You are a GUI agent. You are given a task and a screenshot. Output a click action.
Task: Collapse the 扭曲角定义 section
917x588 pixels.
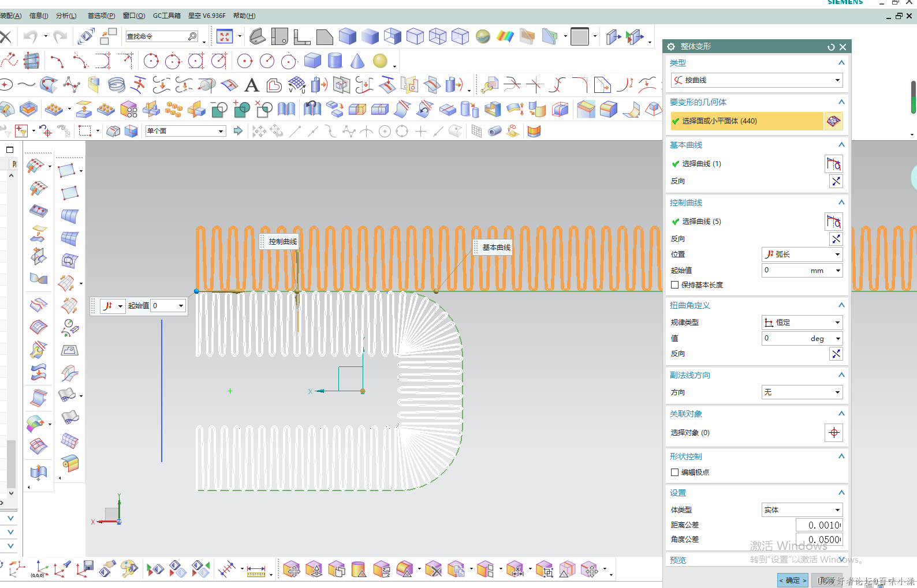pos(841,305)
